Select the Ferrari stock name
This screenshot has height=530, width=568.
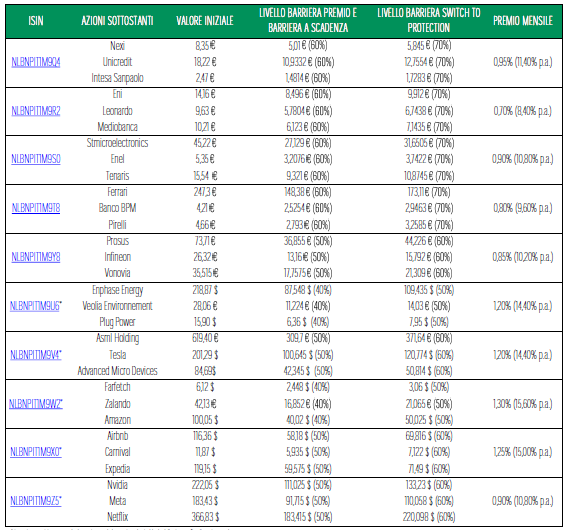[117, 192]
